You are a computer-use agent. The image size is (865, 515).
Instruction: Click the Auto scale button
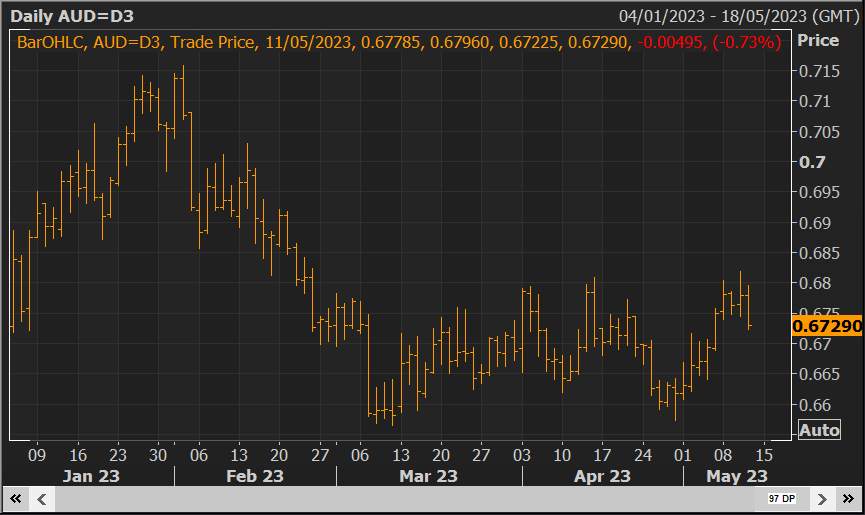[819, 430]
